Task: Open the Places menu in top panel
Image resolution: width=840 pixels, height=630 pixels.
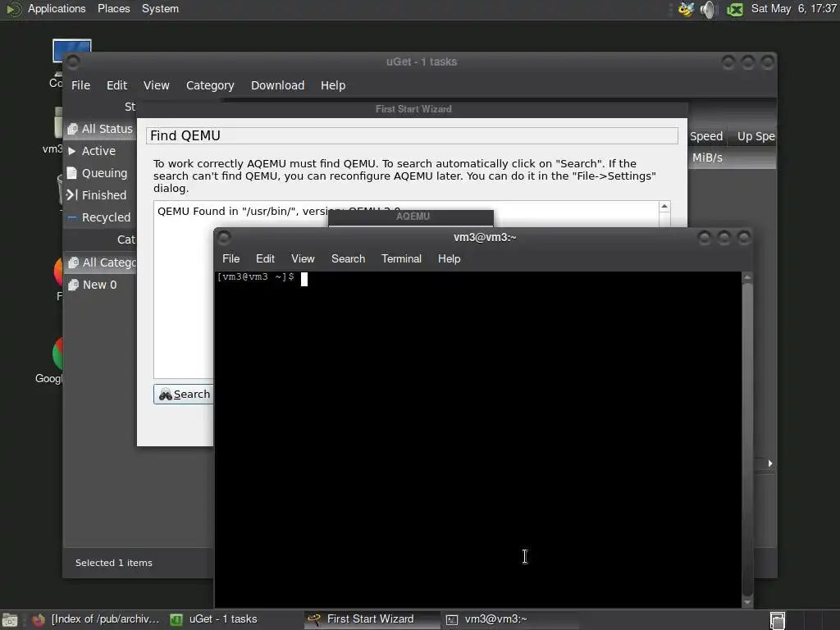Action: 113,8
